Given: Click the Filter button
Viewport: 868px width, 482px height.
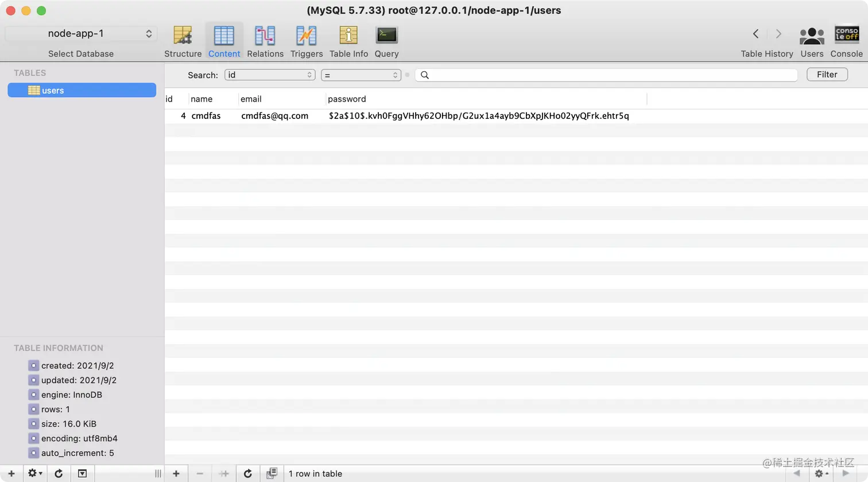Looking at the screenshot, I should tap(827, 74).
